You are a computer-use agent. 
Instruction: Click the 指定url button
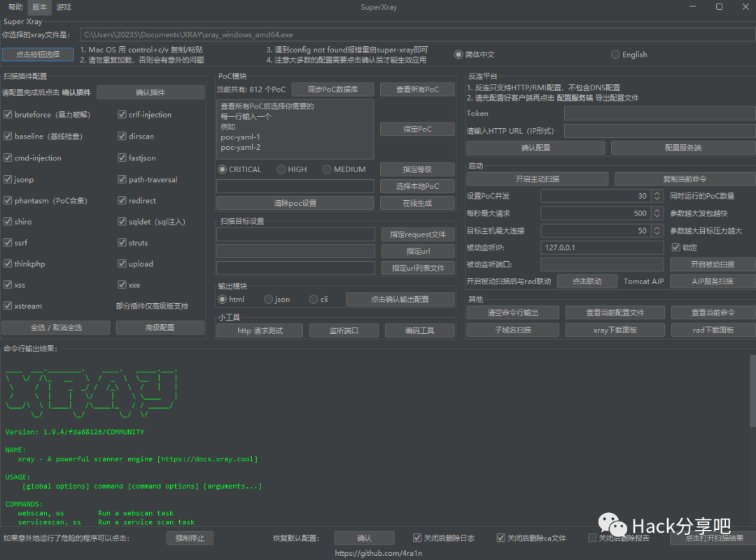[x=418, y=251]
